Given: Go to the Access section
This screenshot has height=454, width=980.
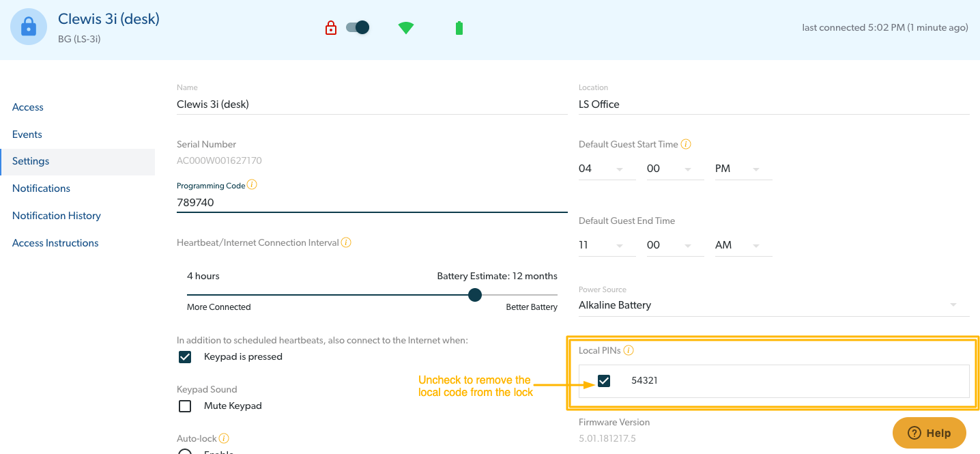Looking at the screenshot, I should click(28, 107).
